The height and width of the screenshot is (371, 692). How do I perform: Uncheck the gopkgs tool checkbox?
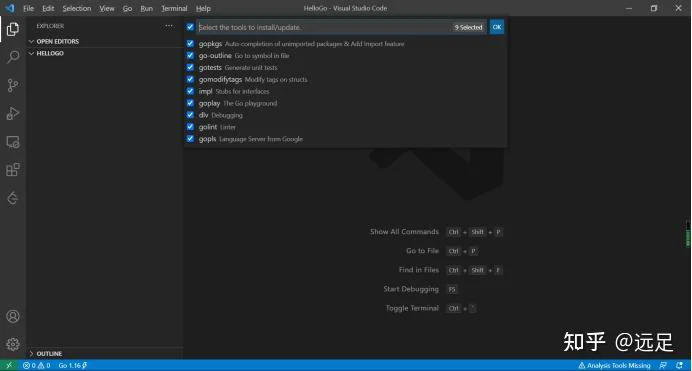pyautogui.click(x=190, y=44)
